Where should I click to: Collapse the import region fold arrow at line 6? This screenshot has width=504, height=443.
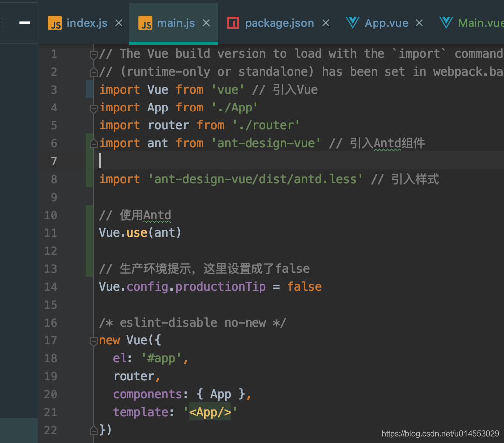click(93, 143)
